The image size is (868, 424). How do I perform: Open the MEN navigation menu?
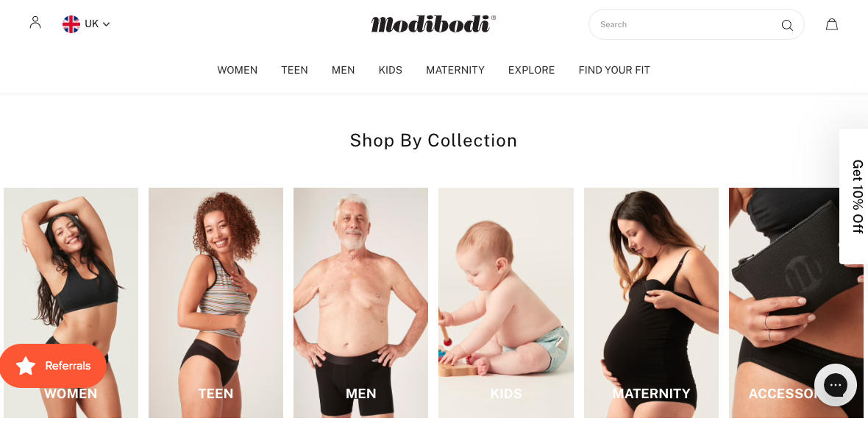(x=344, y=71)
